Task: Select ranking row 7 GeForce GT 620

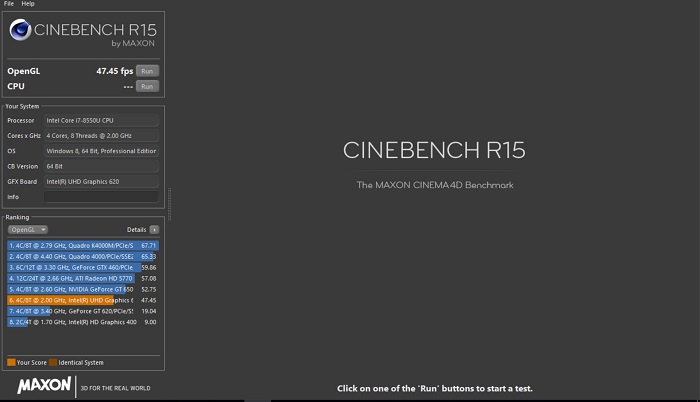Action: click(83, 311)
